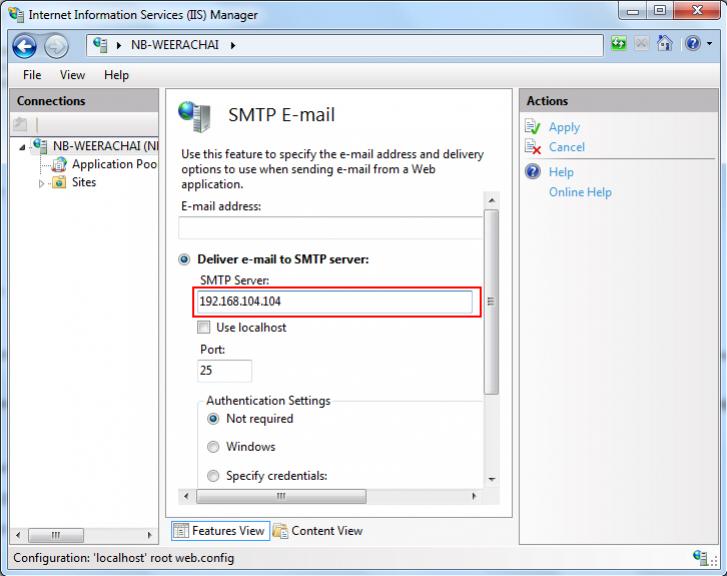Click the Connections pane toolbar icon
The image size is (727, 576).
20,124
